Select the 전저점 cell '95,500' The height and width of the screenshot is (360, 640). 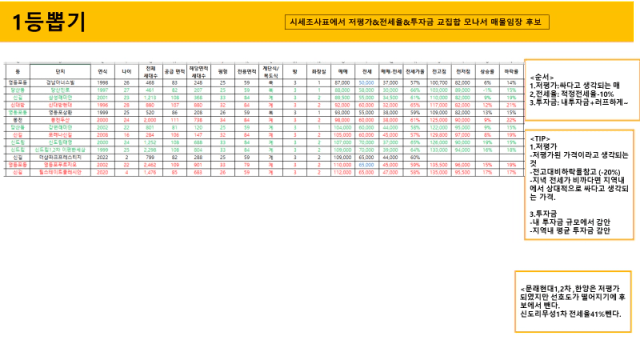pos(463,173)
